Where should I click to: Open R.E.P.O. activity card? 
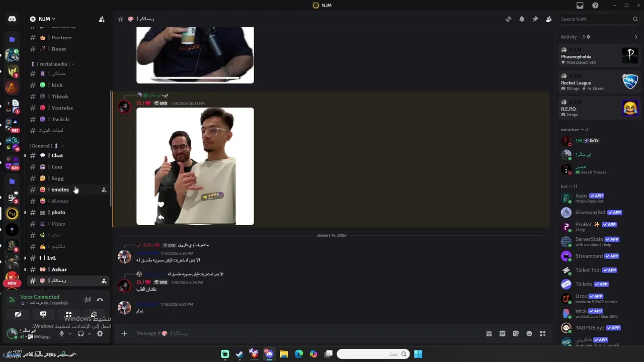pyautogui.click(x=599, y=108)
